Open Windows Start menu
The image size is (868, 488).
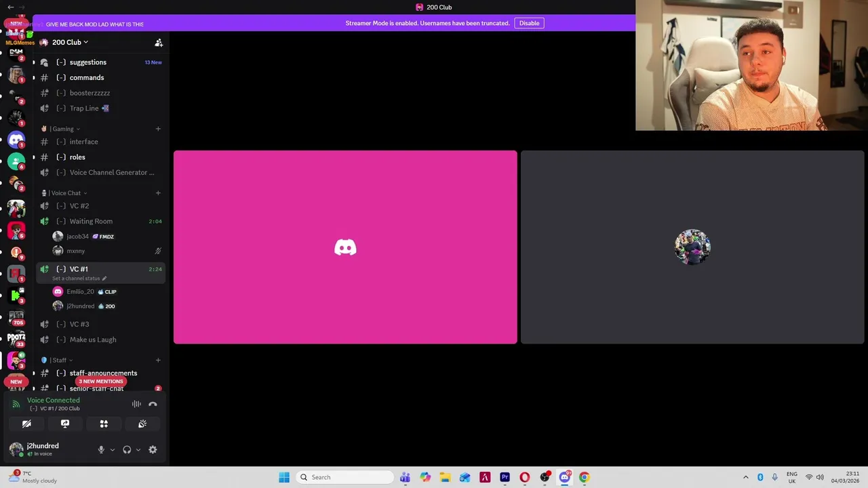(284, 477)
